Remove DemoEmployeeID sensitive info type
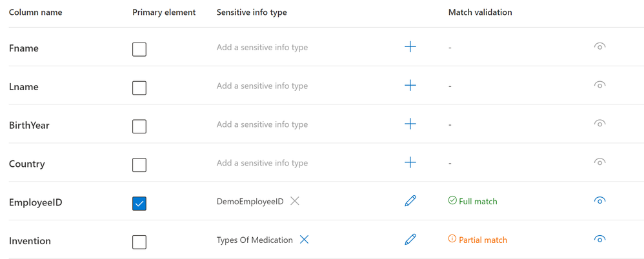Image resolution: width=644 pixels, height=259 pixels. (295, 201)
